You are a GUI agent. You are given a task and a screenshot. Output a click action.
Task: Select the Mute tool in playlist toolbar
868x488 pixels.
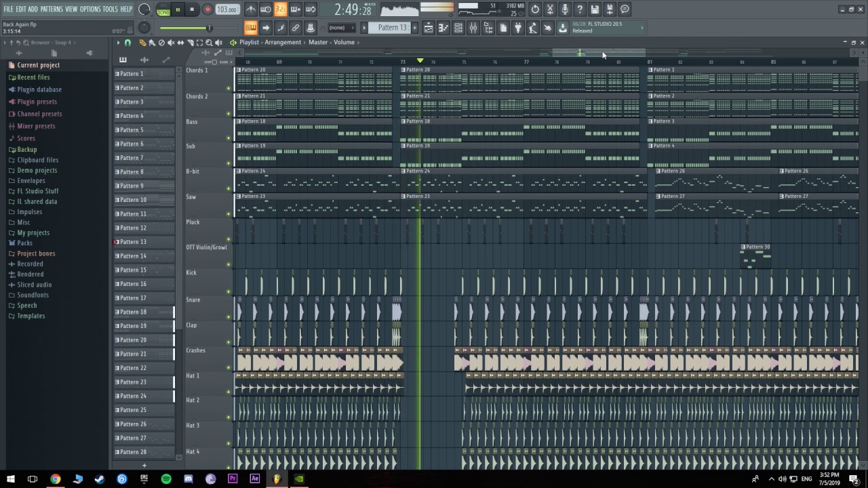(171, 42)
